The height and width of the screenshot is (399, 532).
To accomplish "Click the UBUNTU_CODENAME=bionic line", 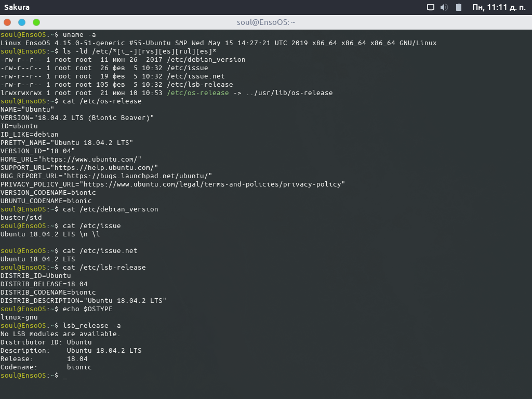I will point(46,201).
